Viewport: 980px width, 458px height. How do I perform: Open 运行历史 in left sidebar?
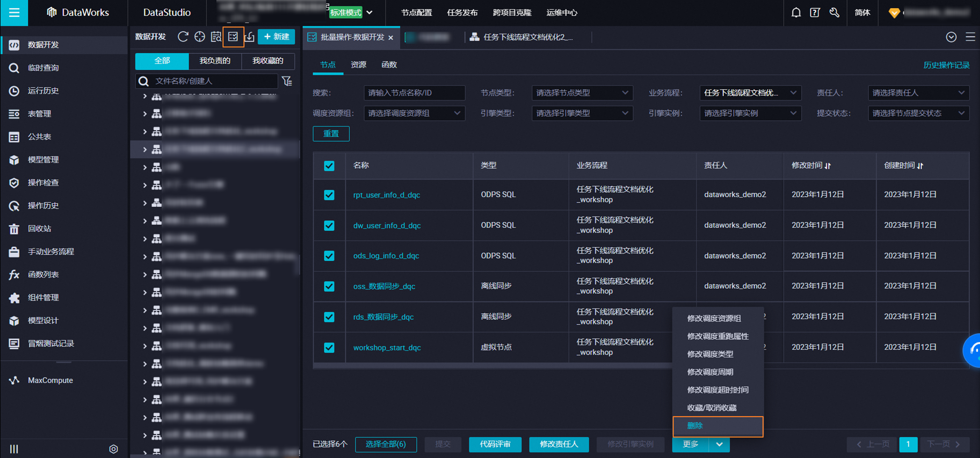(x=64, y=90)
